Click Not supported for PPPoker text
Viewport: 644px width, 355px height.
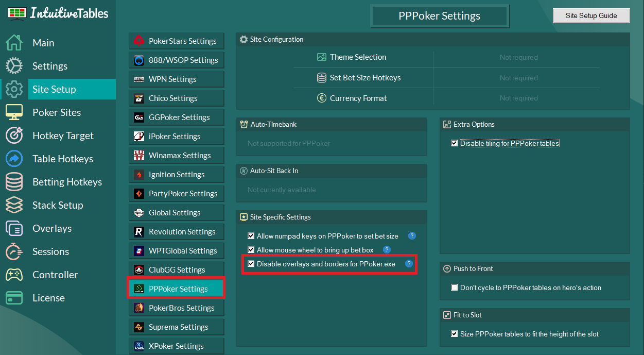click(x=289, y=143)
